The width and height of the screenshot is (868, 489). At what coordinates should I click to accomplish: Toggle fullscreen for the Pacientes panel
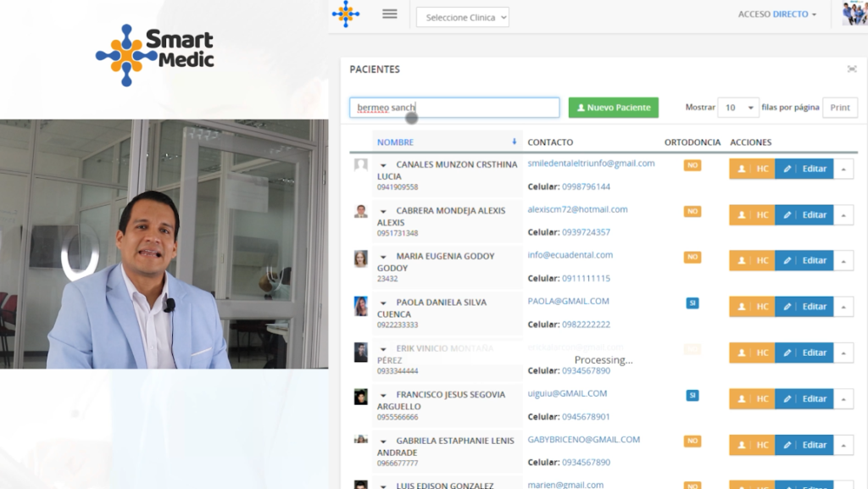852,69
